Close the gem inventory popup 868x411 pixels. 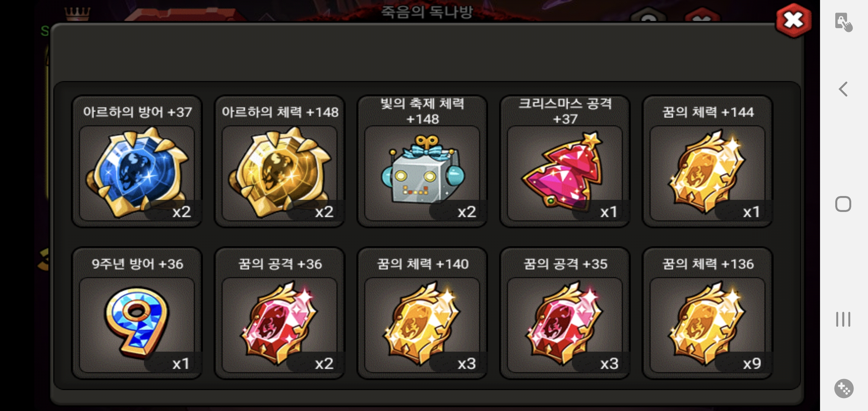pos(793,21)
